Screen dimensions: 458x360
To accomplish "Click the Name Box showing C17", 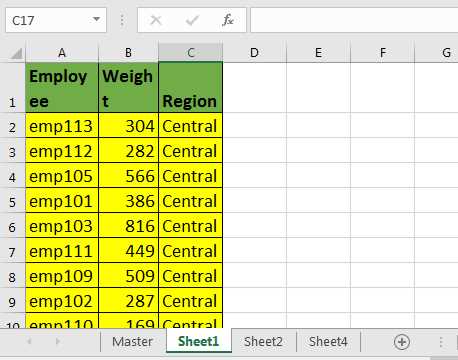I will 56,20.
